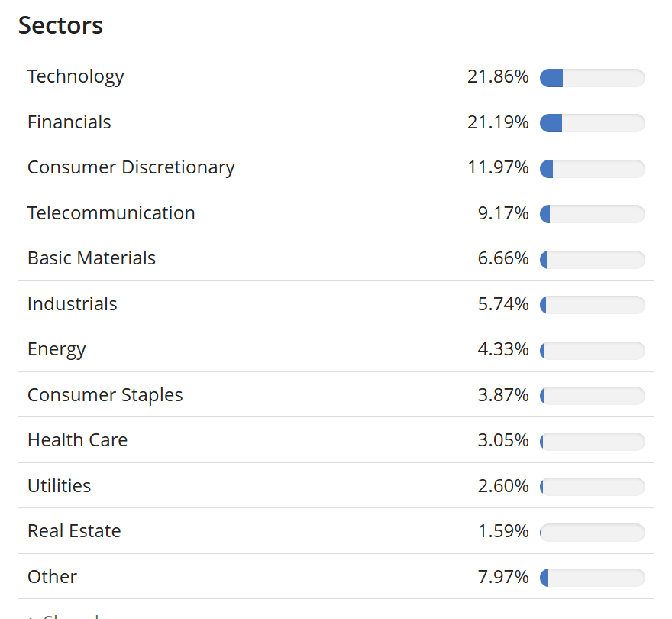This screenshot has height=619, width=672.
Task: Select the Other sector row label
Action: pyautogui.click(x=52, y=577)
